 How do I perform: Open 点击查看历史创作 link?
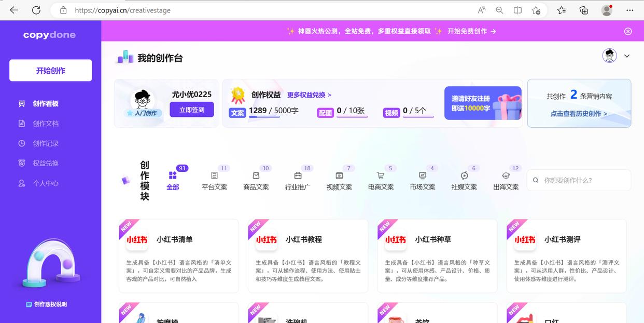[x=579, y=113]
